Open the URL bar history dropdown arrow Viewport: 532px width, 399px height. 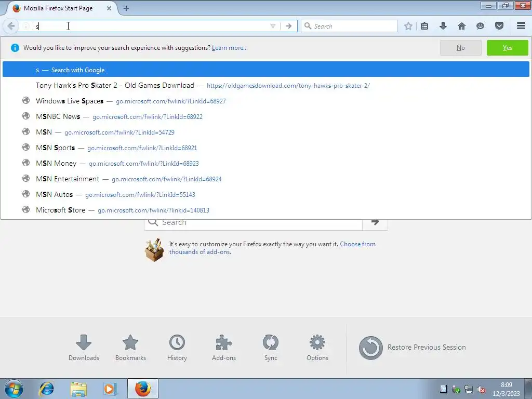273,26
